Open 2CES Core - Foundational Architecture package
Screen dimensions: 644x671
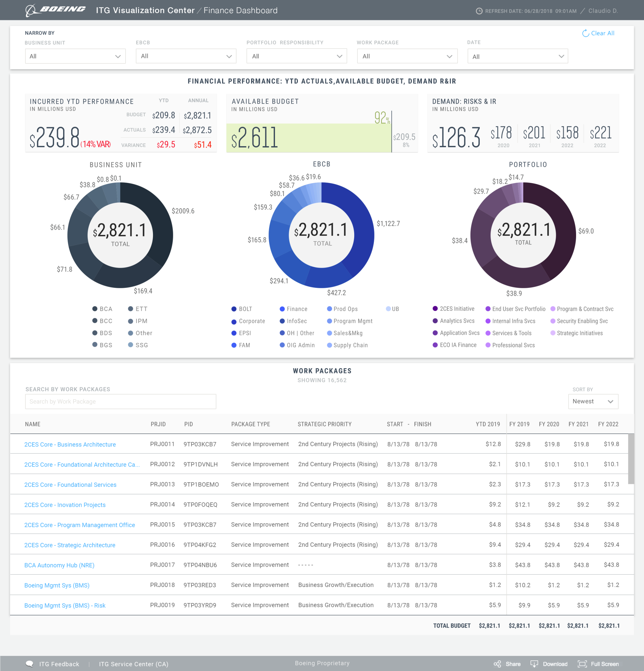click(82, 465)
